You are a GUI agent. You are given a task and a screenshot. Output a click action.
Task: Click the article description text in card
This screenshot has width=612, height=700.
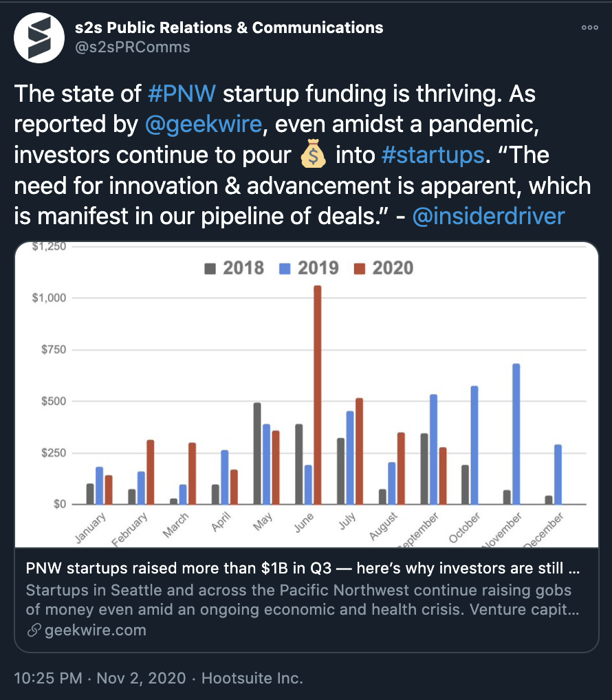303,600
